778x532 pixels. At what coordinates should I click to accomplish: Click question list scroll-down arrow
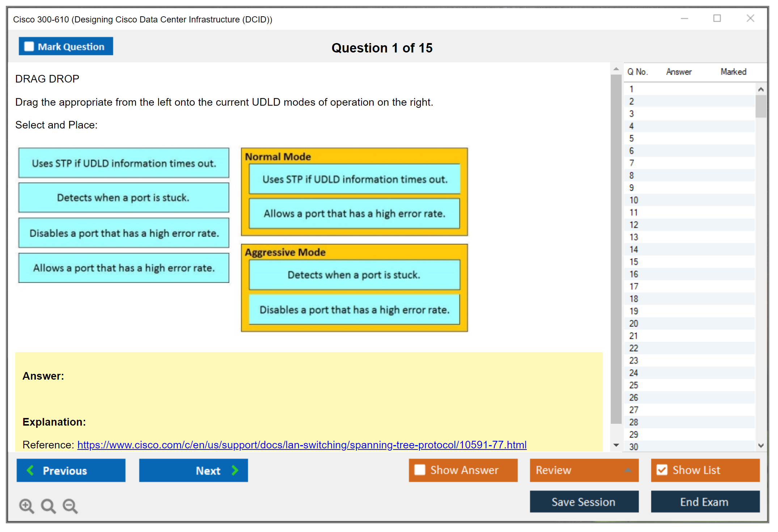coord(761,446)
